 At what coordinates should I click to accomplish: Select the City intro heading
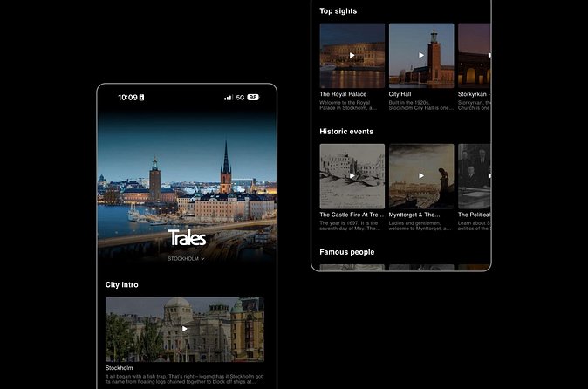click(121, 285)
